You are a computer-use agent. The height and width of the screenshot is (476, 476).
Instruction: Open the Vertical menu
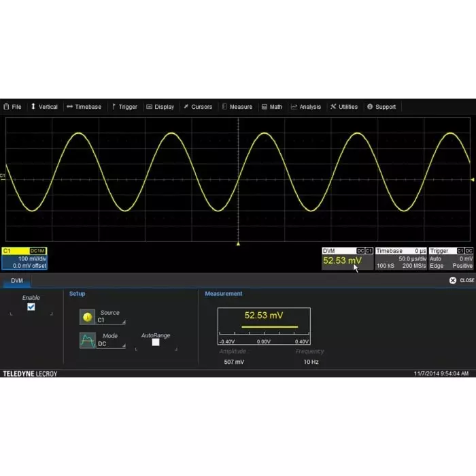44,107
